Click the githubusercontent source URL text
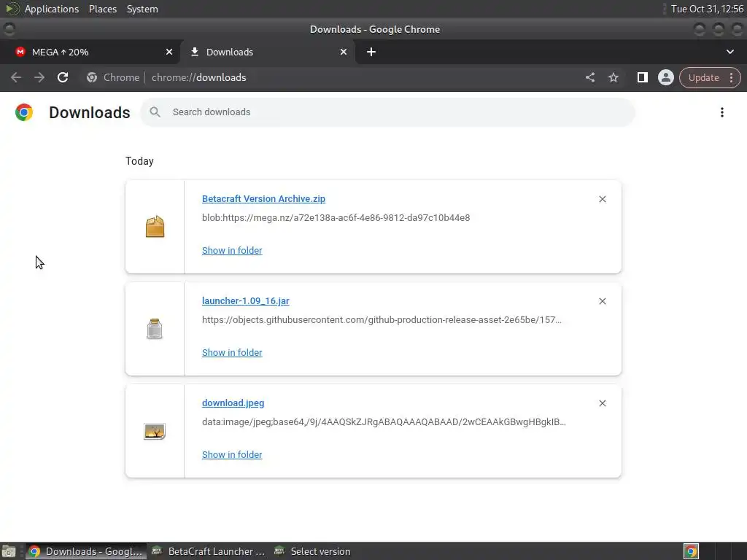Image resolution: width=747 pixels, height=560 pixels. [x=382, y=319]
